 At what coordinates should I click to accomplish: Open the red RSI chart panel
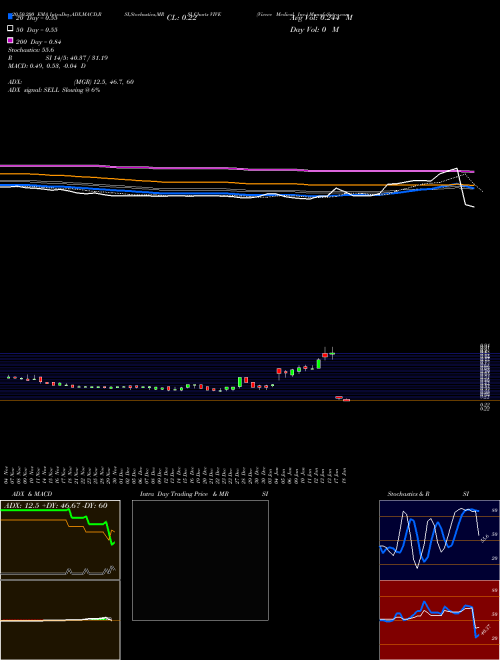439,620
